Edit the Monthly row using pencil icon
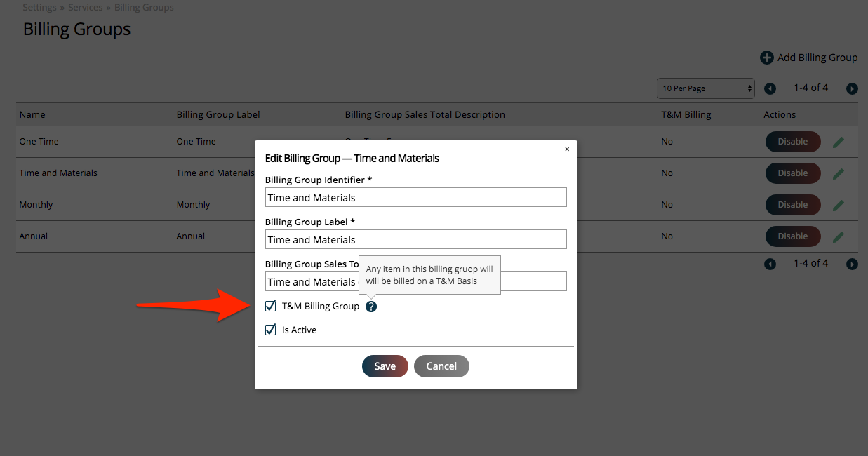The image size is (868, 456). coord(839,204)
